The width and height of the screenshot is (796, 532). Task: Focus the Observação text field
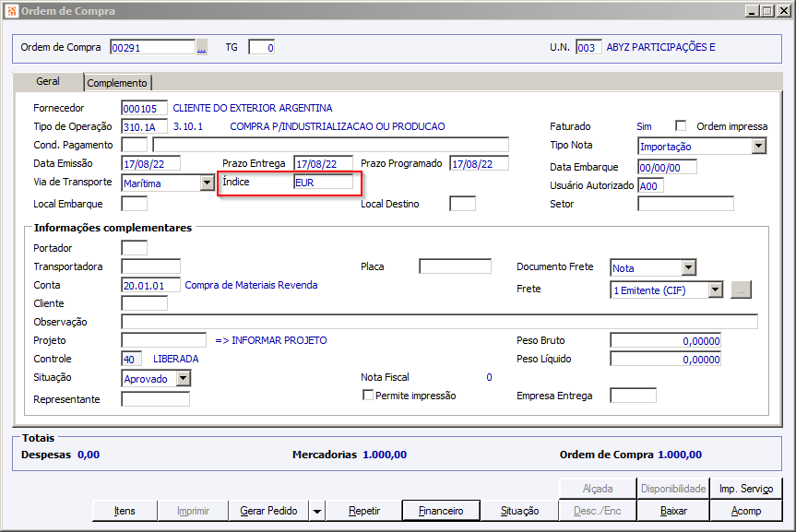click(438, 322)
